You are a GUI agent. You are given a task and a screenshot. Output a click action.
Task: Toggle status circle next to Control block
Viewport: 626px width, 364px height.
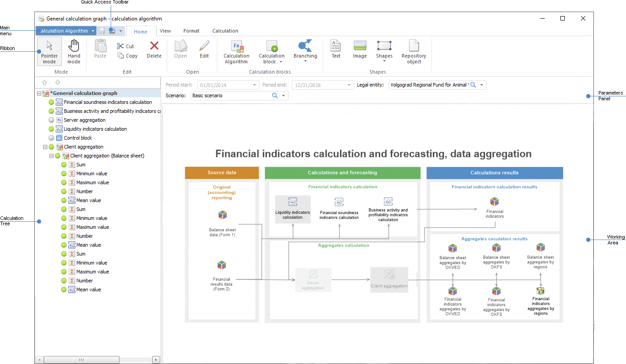52,138
